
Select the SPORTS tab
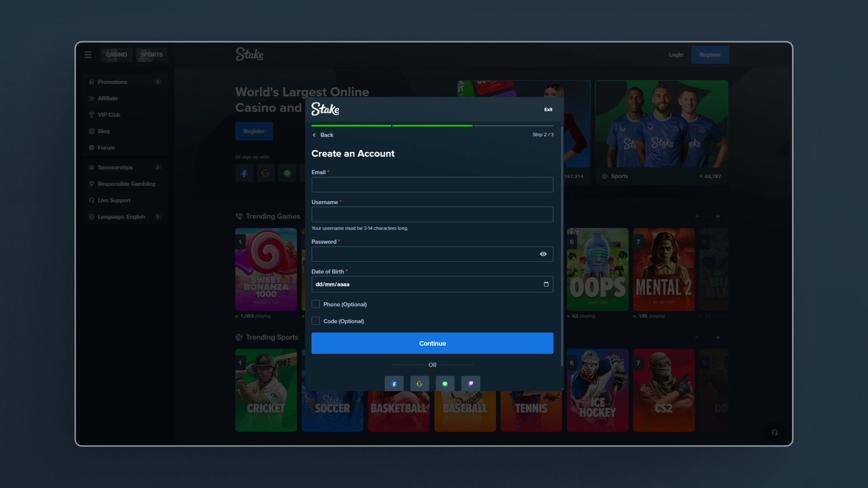pos(151,55)
